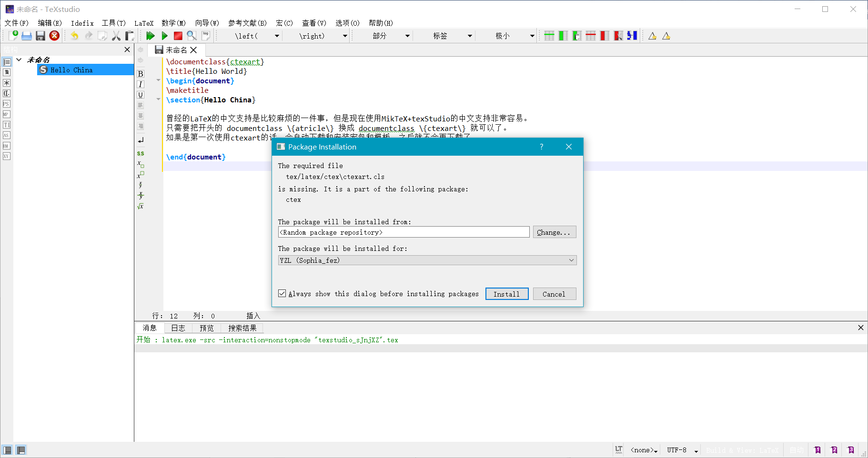Click the undo arrow icon
The width and height of the screenshot is (868, 458).
[75, 35]
